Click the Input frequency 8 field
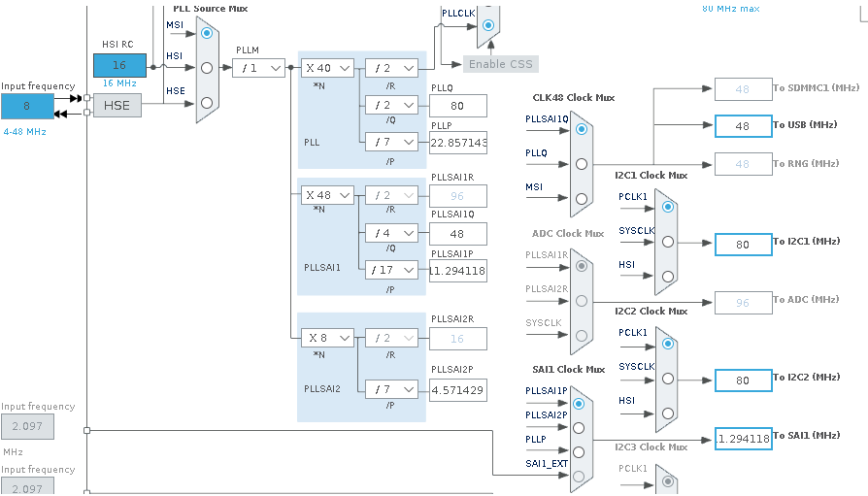This screenshot has width=868, height=496. [27, 106]
